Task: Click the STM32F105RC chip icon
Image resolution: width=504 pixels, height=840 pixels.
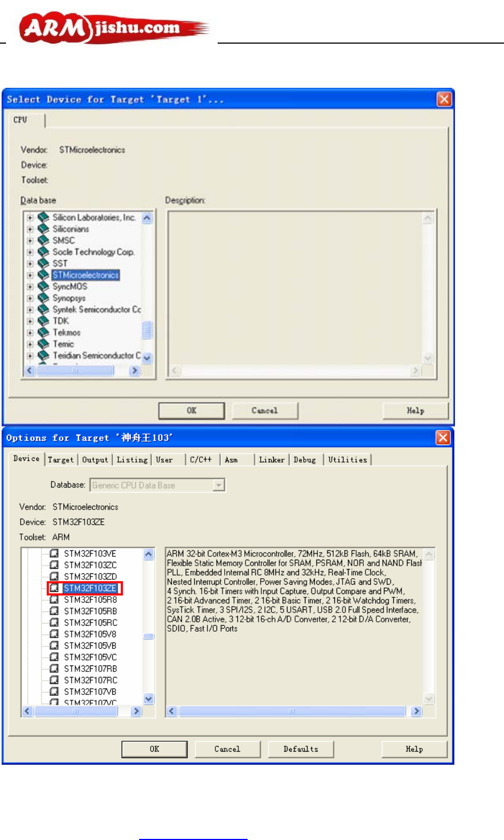Action: tap(54, 622)
